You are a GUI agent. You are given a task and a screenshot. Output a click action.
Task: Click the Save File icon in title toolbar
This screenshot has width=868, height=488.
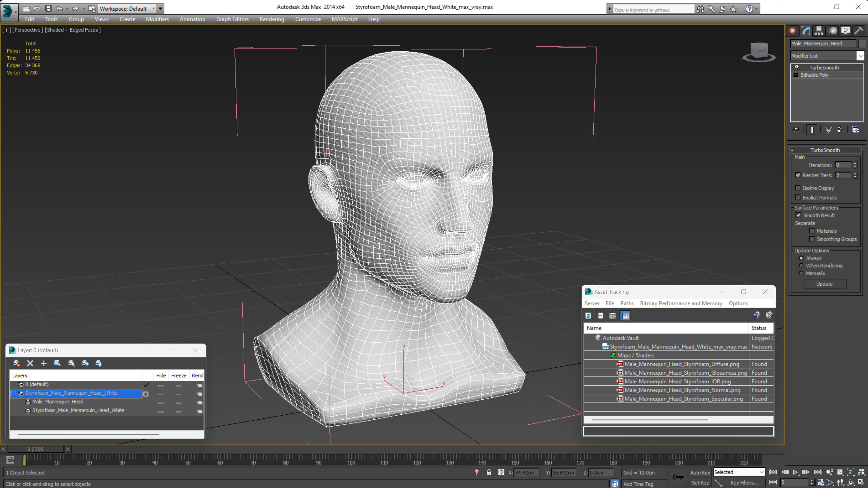click(x=48, y=9)
